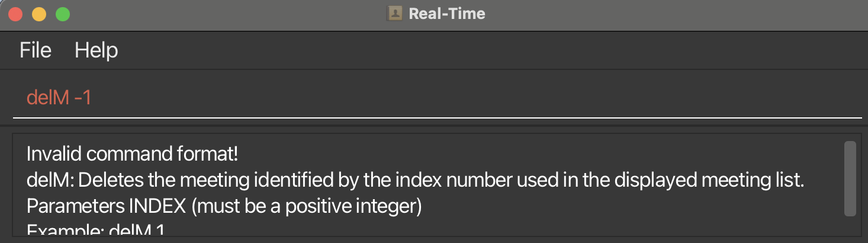868x243 pixels.
Task: Click the 'Invalid command format!' message line
Action: click(133, 154)
